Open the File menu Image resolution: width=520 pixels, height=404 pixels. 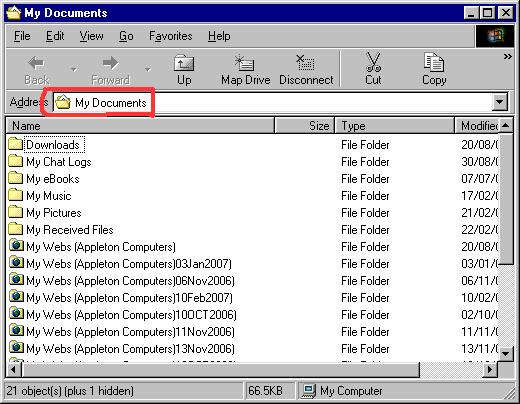coord(22,36)
